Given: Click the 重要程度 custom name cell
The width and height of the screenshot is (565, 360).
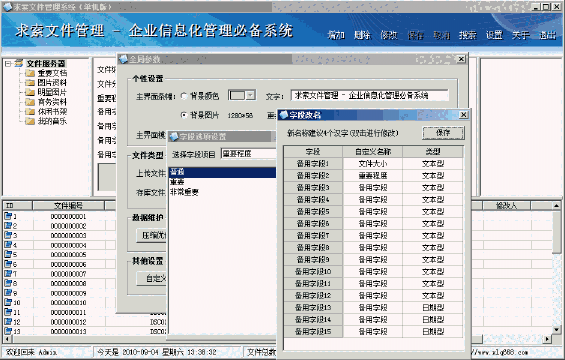Looking at the screenshot, I should (373, 175).
